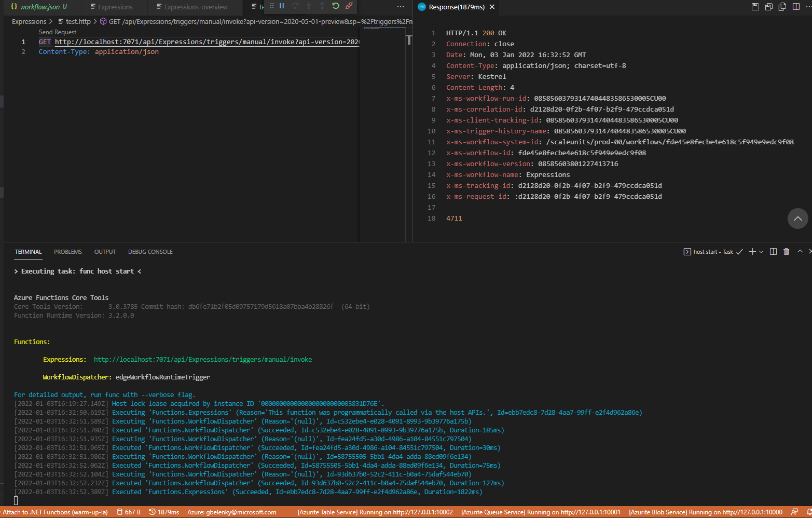Click the 667 B response size status item
This screenshot has height=518, width=812.
tap(129, 512)
